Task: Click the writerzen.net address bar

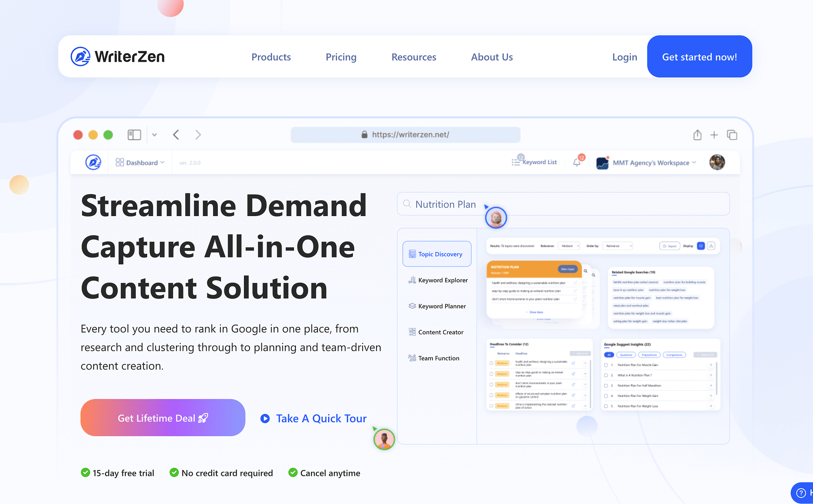Action: (x=405, y=134)
